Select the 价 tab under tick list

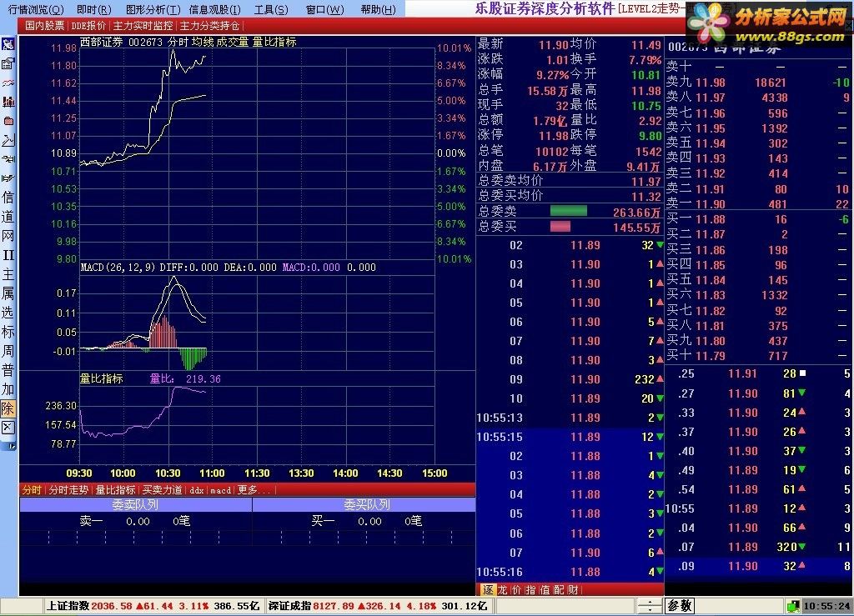pyautogui.click(x=516, y=590)
